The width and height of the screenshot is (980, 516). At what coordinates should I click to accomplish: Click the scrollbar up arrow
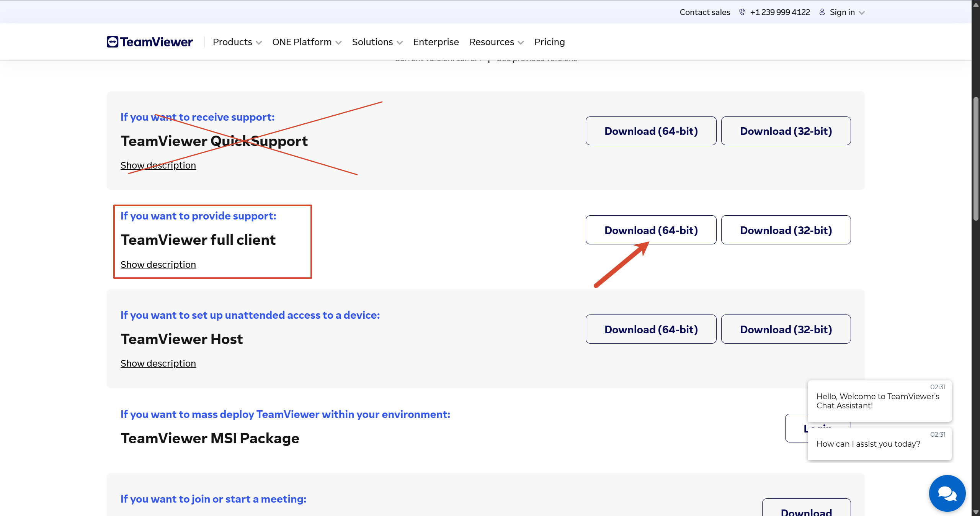[976, 5]
